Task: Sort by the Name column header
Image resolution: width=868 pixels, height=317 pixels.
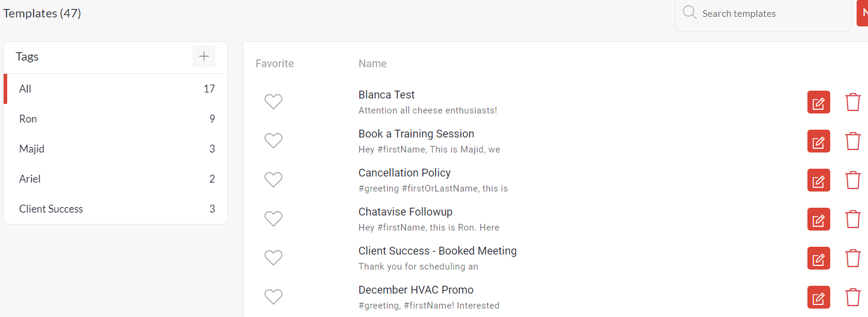Action: coord(373,64)
